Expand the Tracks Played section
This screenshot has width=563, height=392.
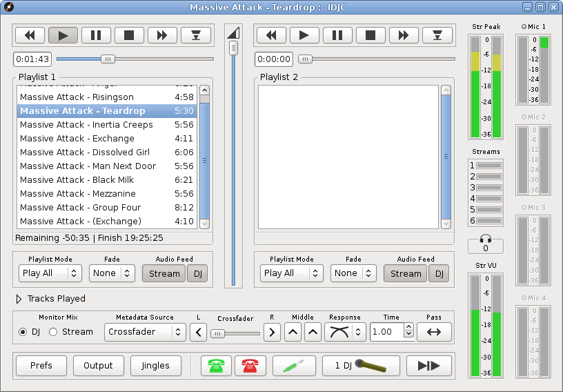click(19, 299)
